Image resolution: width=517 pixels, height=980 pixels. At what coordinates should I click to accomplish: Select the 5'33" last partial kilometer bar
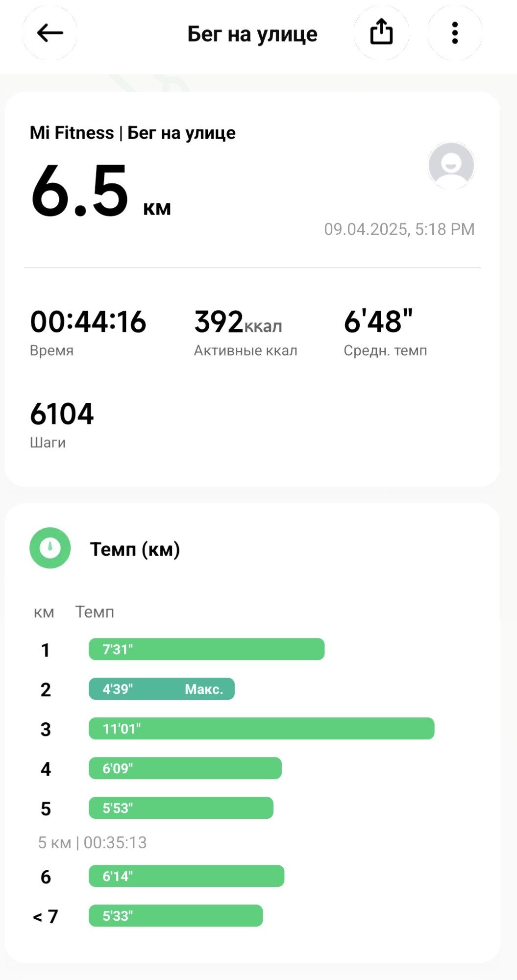pos(175,916)
